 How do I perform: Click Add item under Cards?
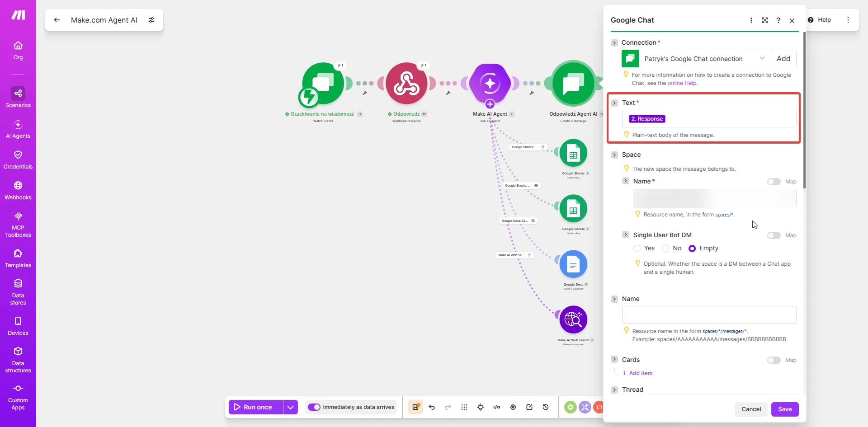click(x=637, y=373)
